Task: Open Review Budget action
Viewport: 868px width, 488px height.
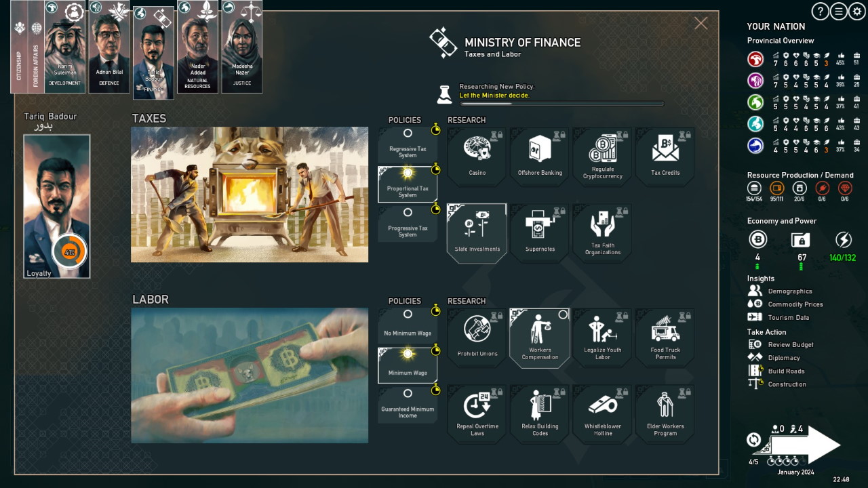Action: pos(790,344)
